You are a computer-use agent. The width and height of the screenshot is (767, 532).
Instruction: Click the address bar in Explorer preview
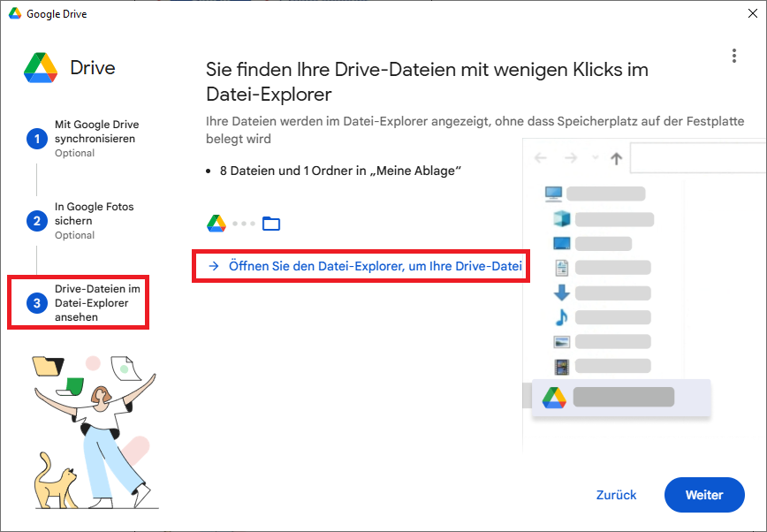pos(698,158)
